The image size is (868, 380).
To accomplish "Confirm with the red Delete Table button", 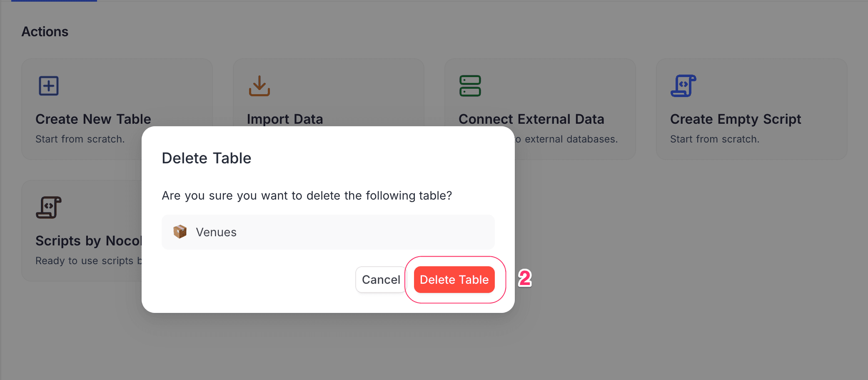I will [454, 280].
